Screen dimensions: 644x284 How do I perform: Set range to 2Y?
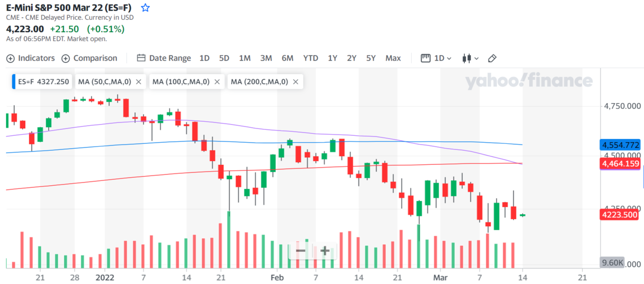pyautogui.click(x=352, y=58)
